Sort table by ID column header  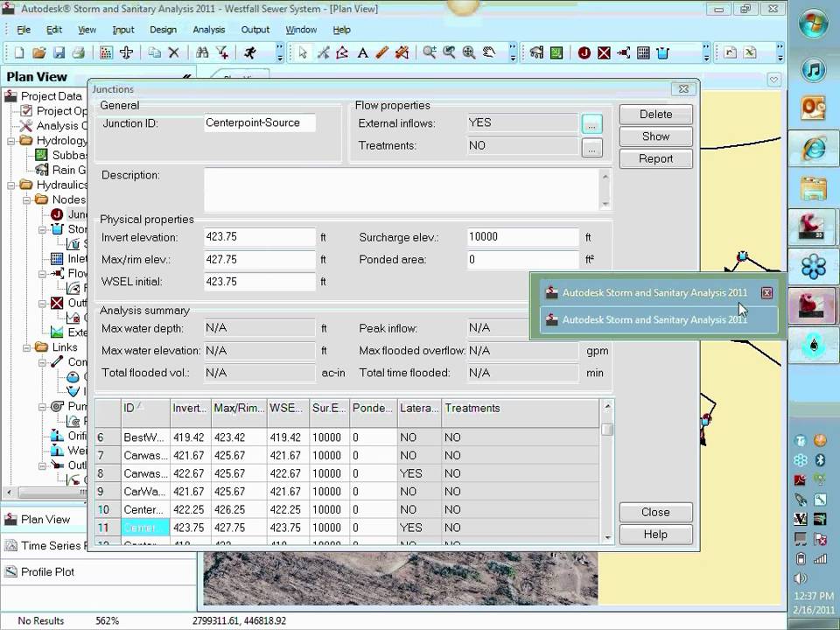(145, 412)
